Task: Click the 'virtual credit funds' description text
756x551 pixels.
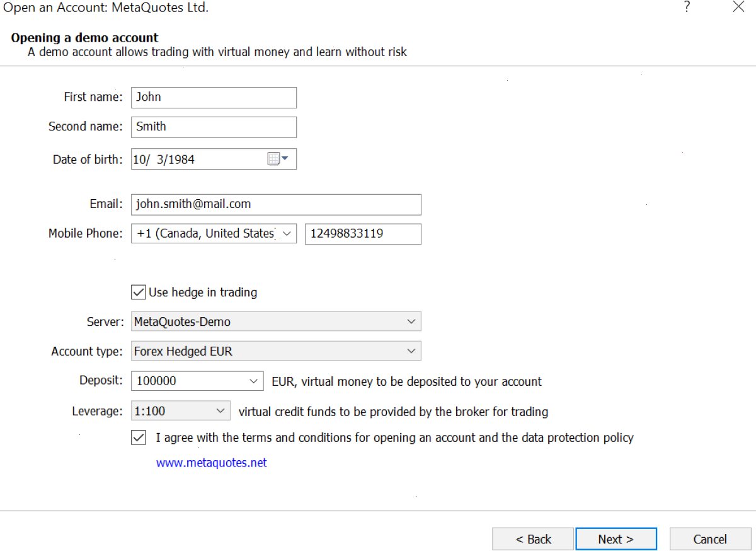Action: click(393, 412)
